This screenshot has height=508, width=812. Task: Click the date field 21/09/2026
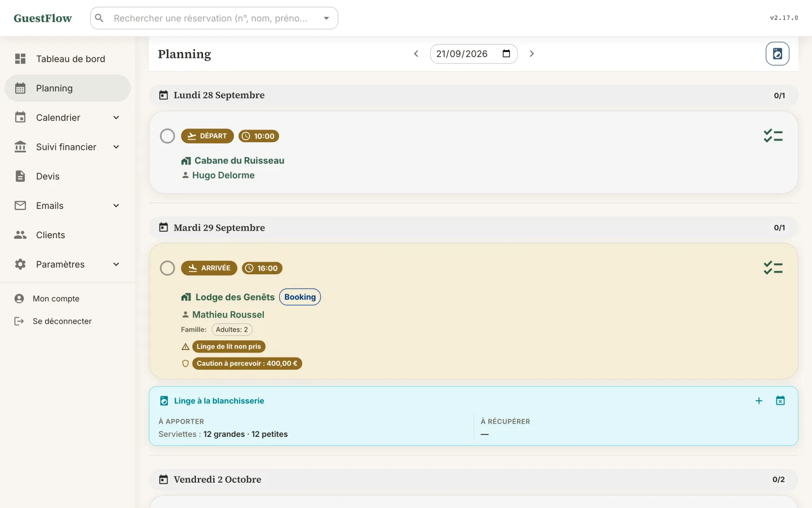click(x=473, y=54)
